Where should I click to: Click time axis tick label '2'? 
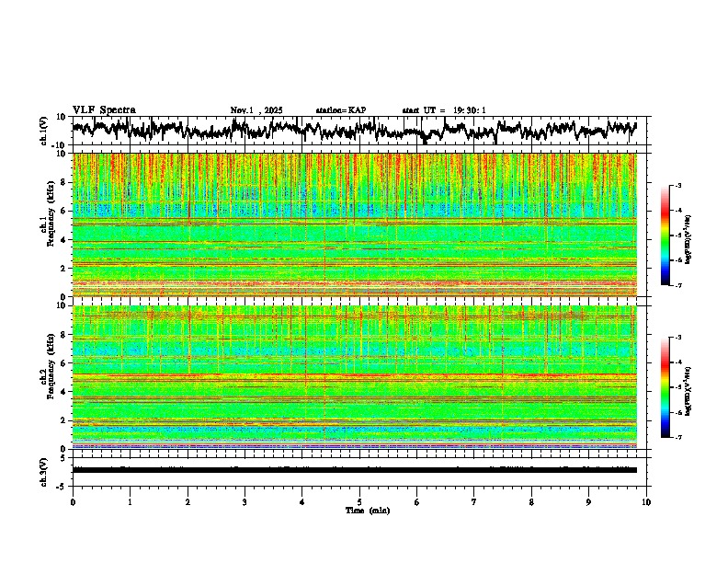(x=188, y=502)
